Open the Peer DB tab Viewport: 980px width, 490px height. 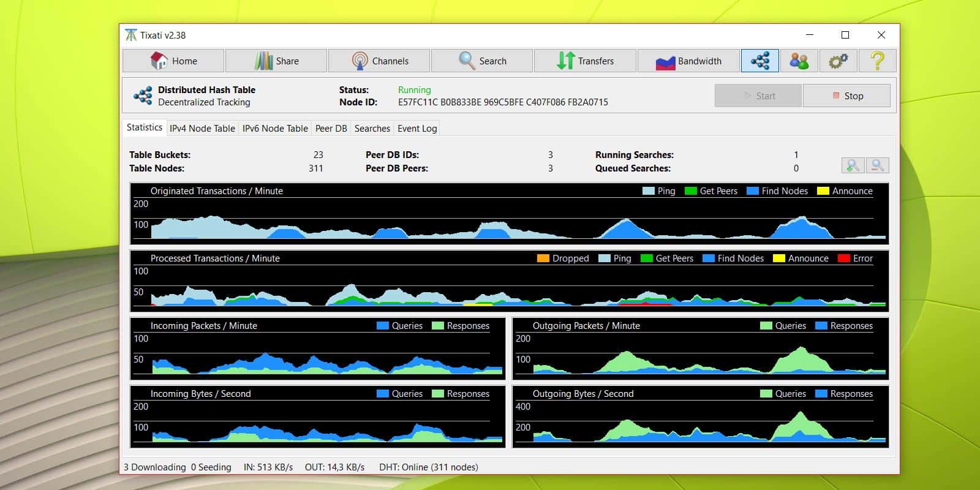pos(331,129)
